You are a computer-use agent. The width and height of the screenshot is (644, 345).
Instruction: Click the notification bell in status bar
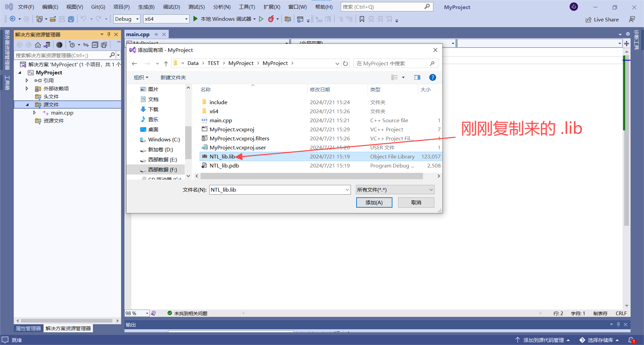[631, 340]
